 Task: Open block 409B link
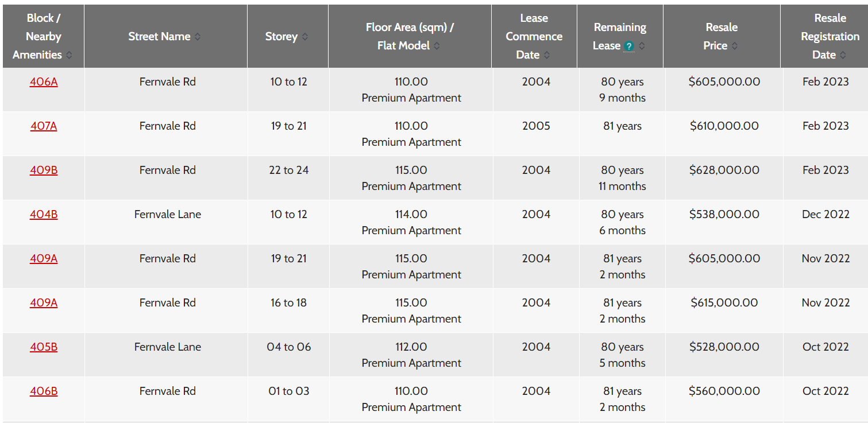(44, 170)
